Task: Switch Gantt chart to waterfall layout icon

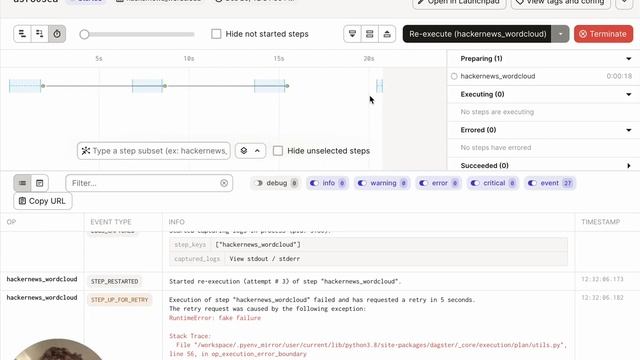Action: point(40,34)
